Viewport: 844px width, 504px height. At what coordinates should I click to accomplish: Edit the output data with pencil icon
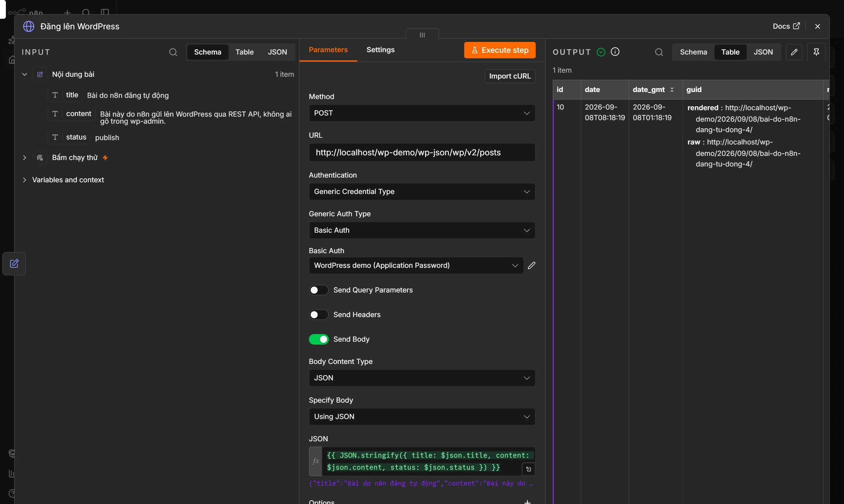point(794,52)
